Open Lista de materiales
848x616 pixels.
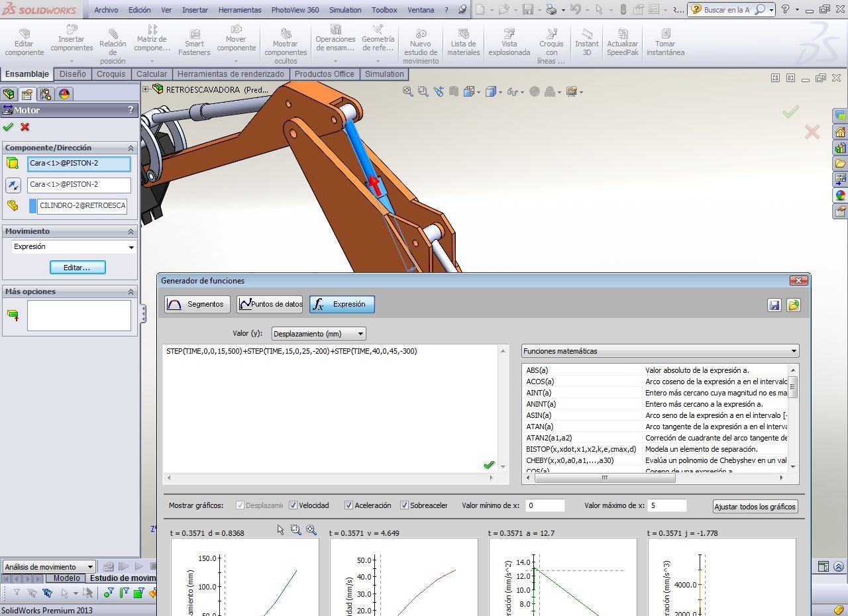[464, 43]
